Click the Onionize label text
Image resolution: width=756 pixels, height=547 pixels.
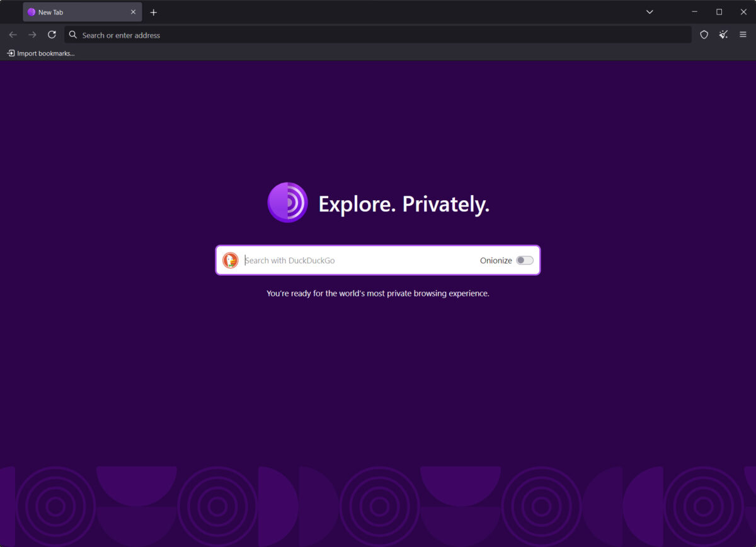tap(496, 260)
